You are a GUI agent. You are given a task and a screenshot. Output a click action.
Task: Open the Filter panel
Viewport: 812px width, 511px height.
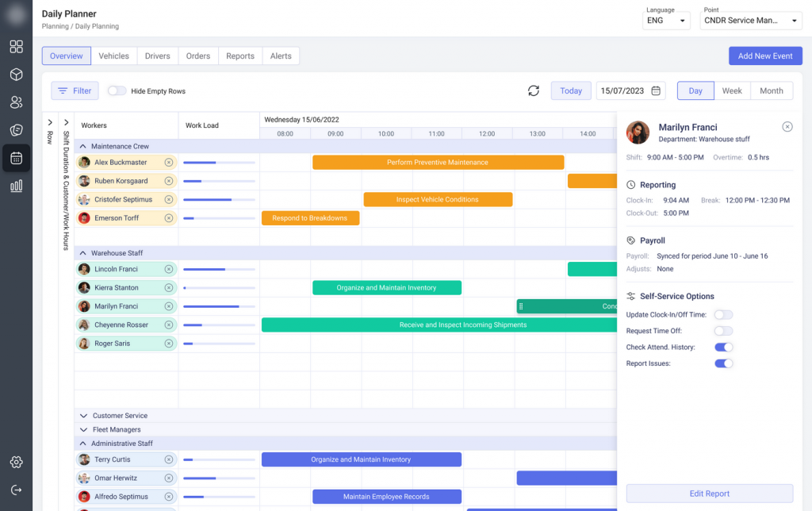74,90
